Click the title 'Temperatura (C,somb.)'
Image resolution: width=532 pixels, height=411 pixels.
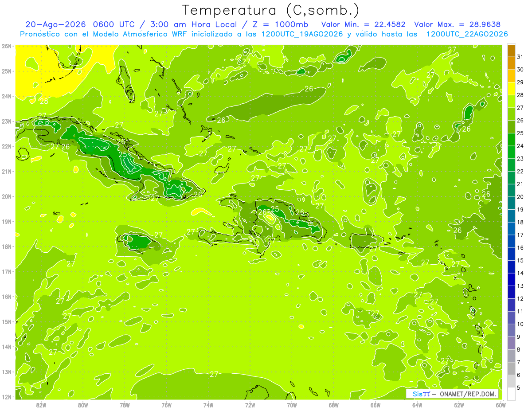(x=271, y=10)
